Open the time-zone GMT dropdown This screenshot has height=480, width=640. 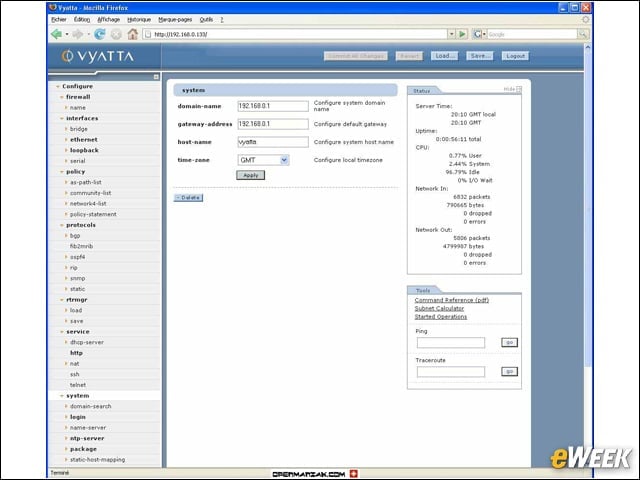pyautogui.click(x=263, y=160)
